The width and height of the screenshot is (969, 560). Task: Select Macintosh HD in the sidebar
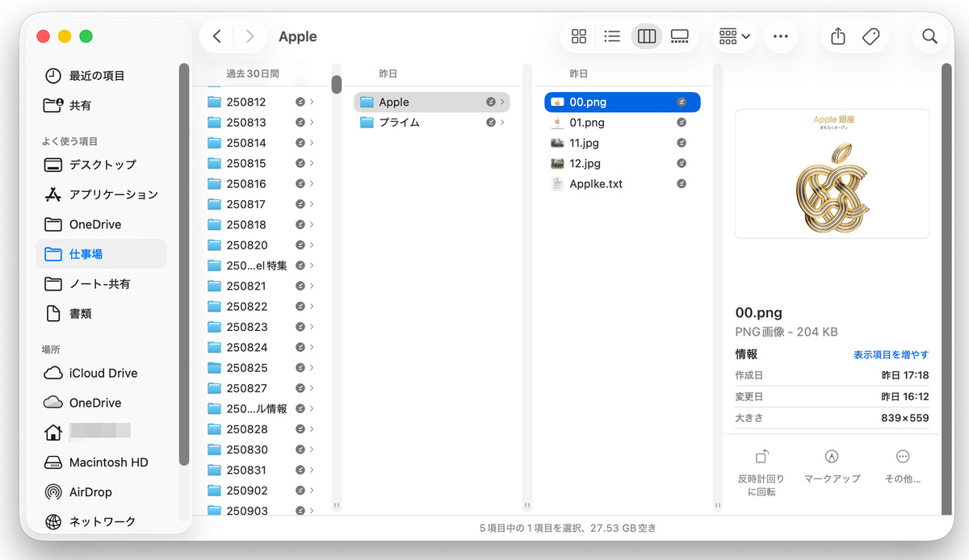click(x=101, y=462)
